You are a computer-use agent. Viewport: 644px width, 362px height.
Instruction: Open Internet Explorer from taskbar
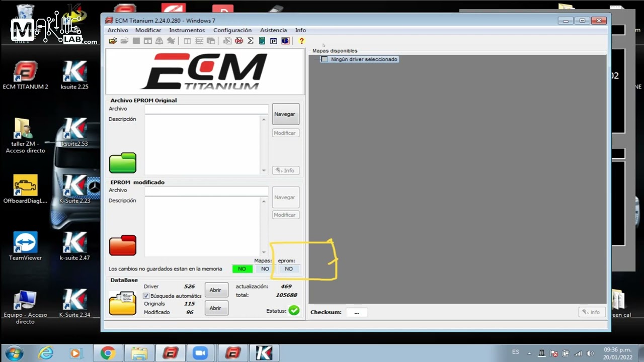[46, 353]
